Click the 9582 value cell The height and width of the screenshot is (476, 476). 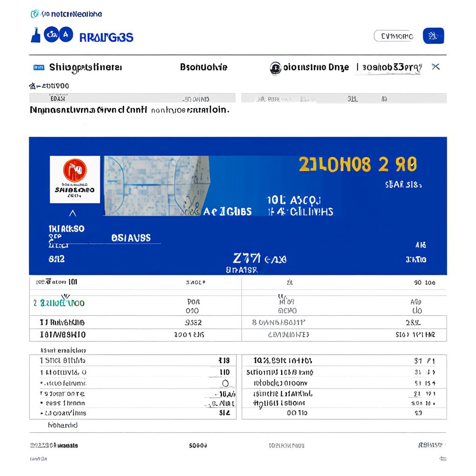(x=193, y=323)
